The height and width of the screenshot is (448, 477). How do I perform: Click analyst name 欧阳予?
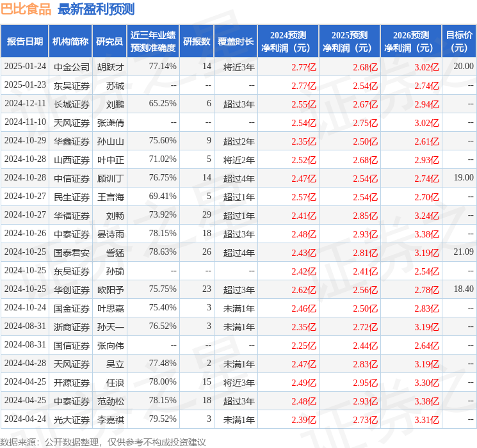[x=111, y=289]
